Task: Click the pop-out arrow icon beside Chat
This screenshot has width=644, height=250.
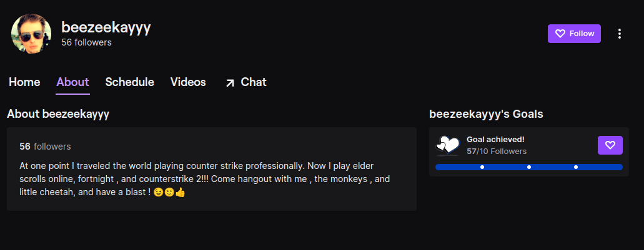Action: click(230, 83)
